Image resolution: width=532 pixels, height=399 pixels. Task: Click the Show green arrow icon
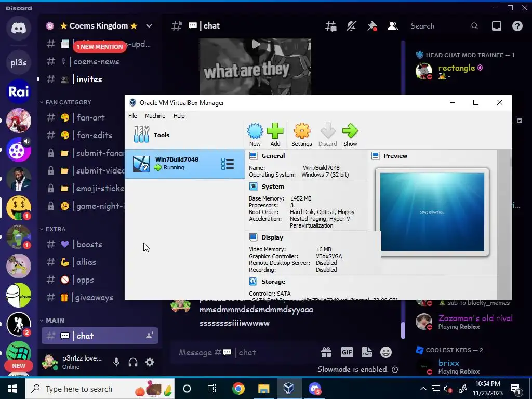350,135
